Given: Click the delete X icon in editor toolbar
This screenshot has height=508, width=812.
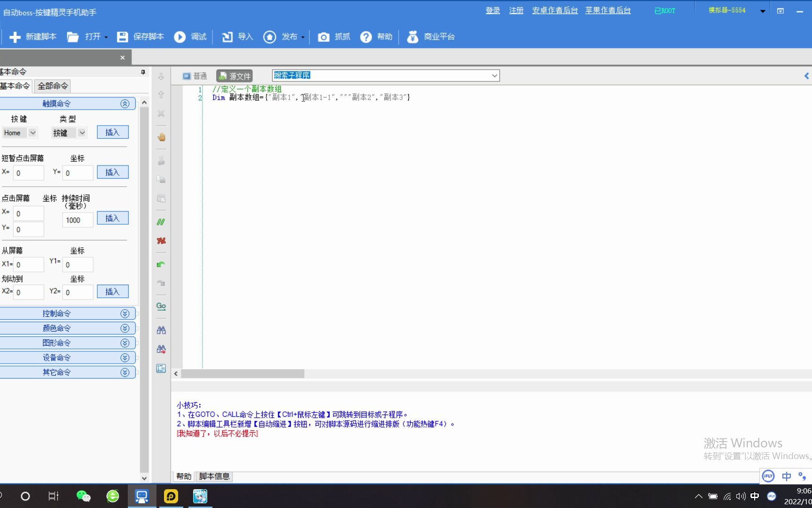Looking at the screenshot, I should (161, 113).
